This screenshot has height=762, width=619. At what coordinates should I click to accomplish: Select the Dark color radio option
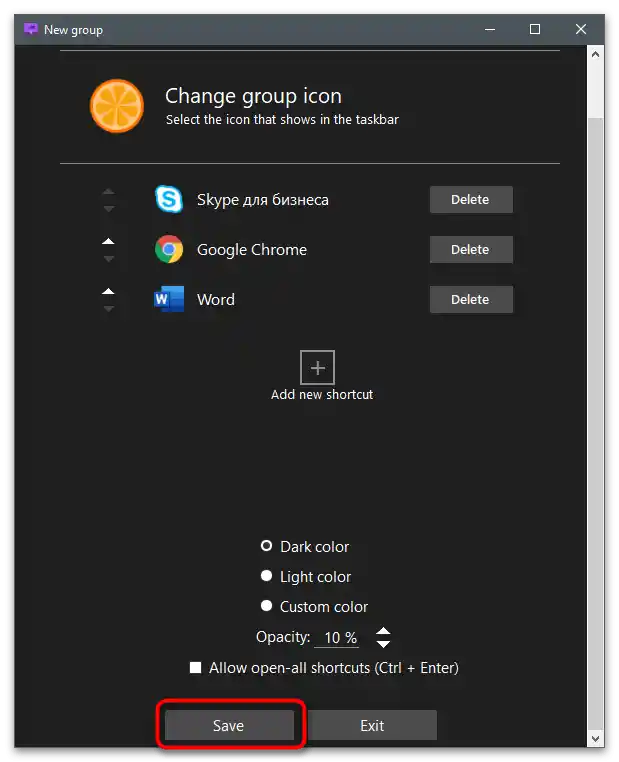[266, 546]
